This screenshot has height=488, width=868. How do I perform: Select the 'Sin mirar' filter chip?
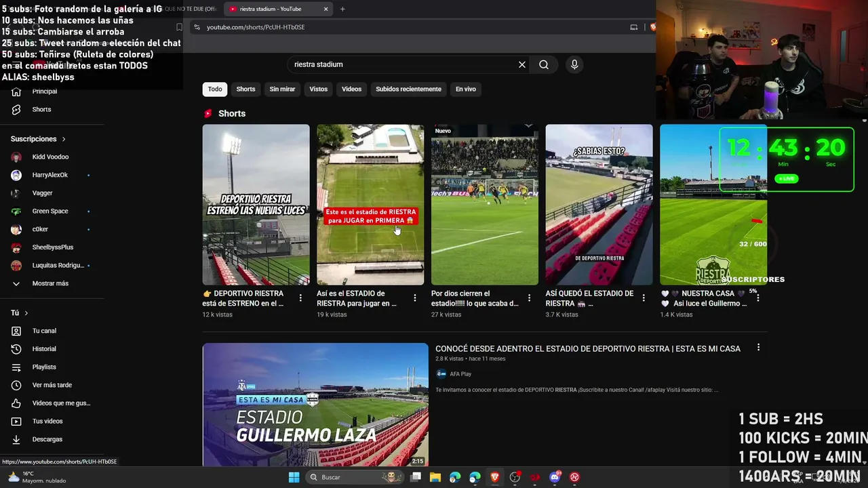282,89
